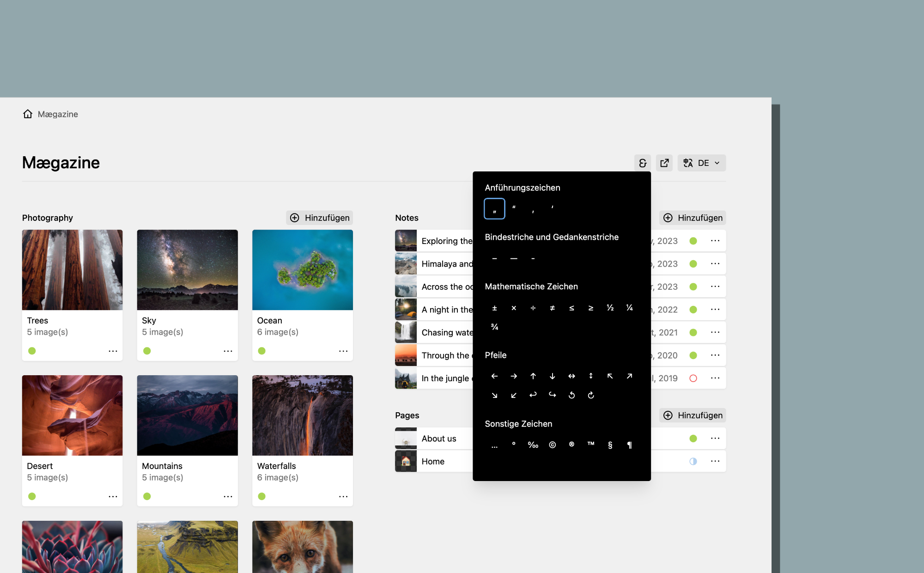Open options menu for About us page
The height and width of the screenshot is (573, 924).
(715, 439)
